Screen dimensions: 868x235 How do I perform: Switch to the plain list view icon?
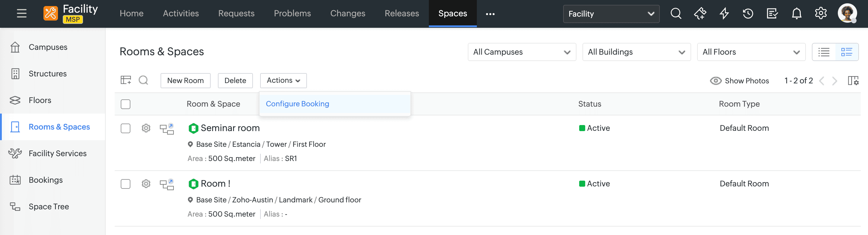coord(824,52)
